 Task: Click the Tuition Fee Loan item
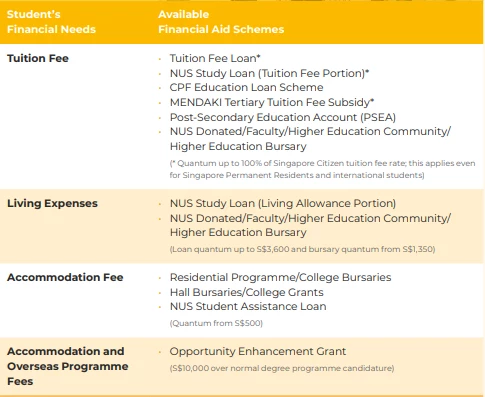(215, 58)
